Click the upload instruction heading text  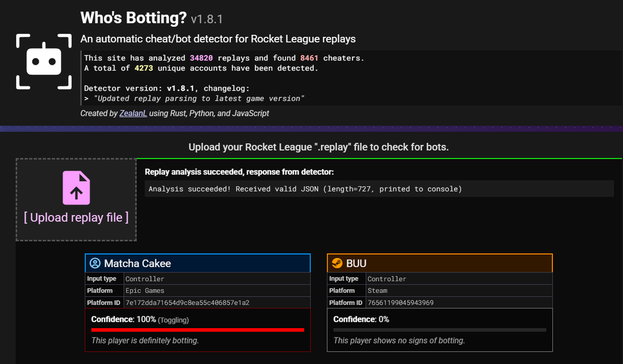(x=319, y=147)
